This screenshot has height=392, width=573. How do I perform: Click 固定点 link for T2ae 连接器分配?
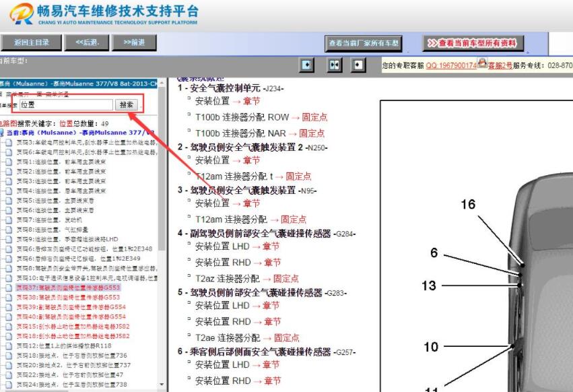(x=287, y=338)
